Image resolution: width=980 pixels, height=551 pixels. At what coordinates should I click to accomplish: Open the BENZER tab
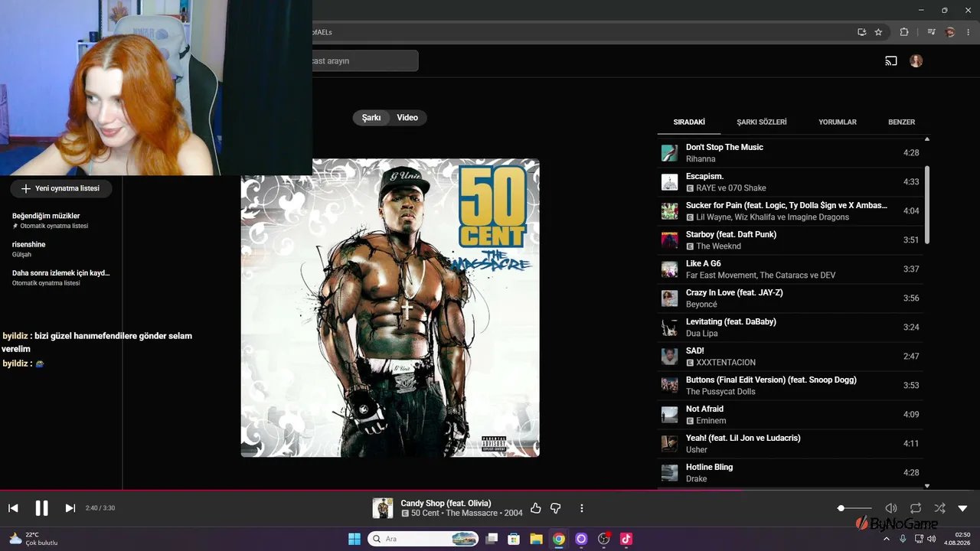[901, 122]
